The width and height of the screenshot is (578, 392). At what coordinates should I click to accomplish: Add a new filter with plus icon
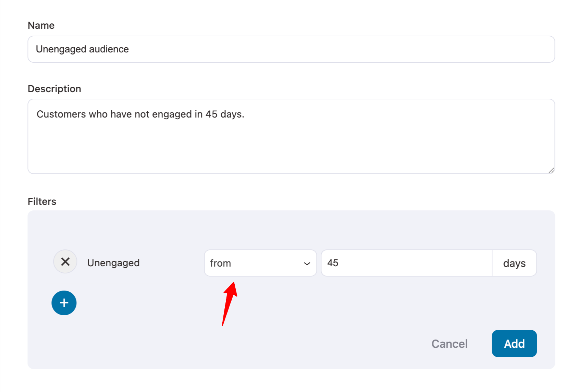coord(64,303)
